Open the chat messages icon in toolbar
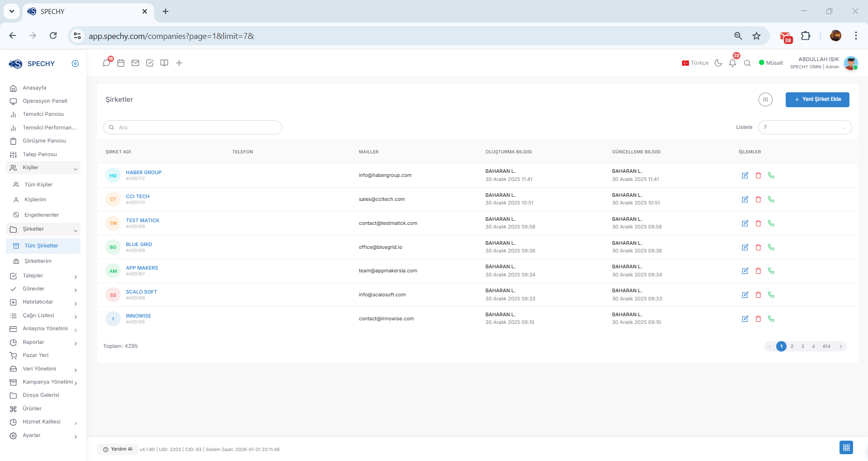Image resolution: width=868 pixels, height=461 pixels. click(x=106, y=63)
